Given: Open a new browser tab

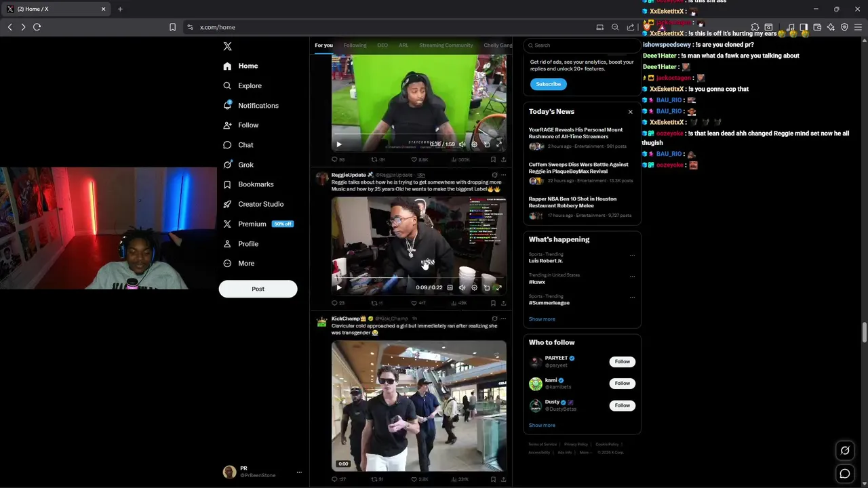Looking at the screenshot, I should (x=120, y=9).
